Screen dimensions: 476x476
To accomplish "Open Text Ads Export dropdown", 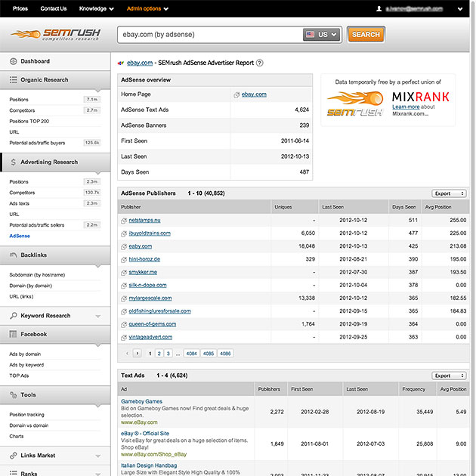I will coord(449,376).
